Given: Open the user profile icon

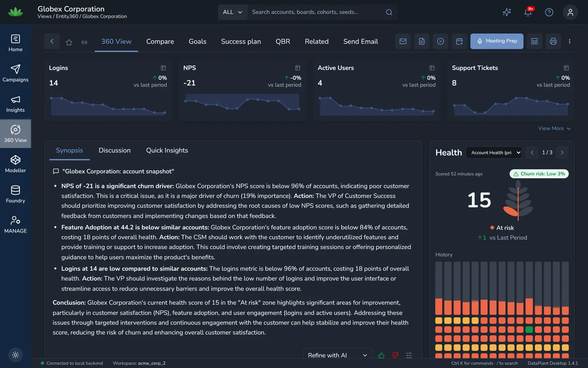Looking at the screenshot, I should (x=570, y=12).
